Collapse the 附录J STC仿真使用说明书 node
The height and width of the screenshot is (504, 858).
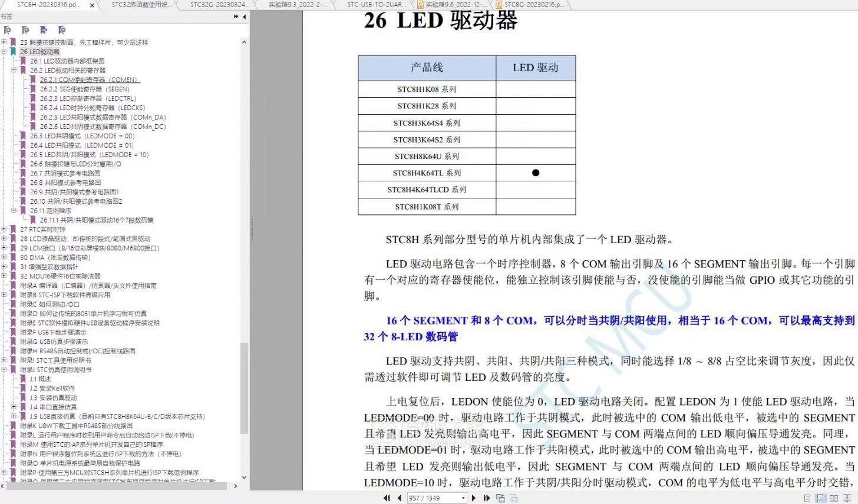(x=4, y=369)
